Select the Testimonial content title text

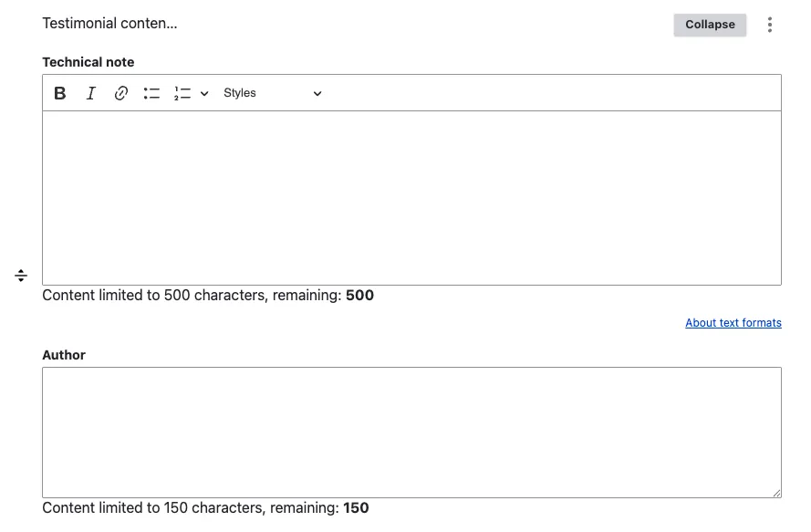coord(109,24)
